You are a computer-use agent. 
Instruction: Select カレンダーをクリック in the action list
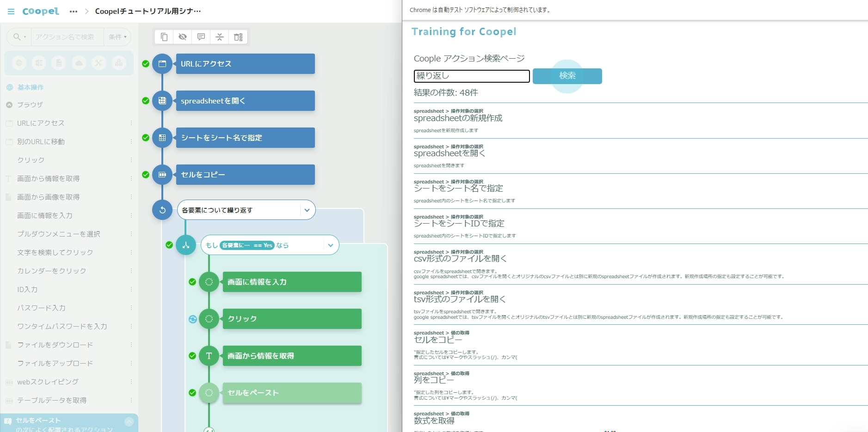click(51, 271)
